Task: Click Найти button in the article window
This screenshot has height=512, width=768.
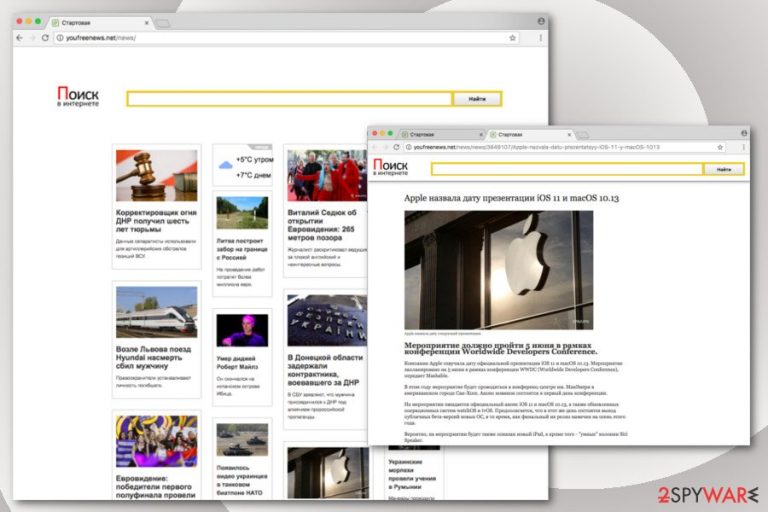Action: [x=724, y=170]
